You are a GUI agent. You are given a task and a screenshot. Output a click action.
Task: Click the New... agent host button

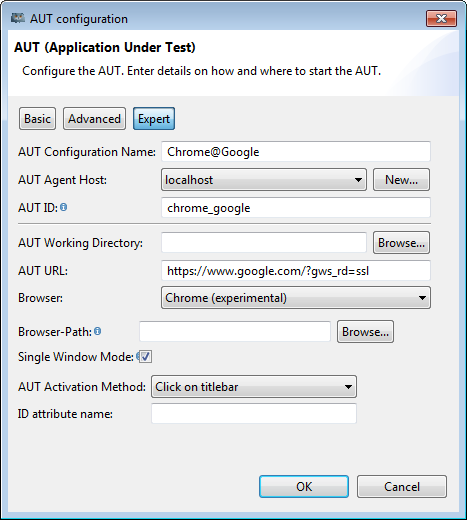pos(401,180)
